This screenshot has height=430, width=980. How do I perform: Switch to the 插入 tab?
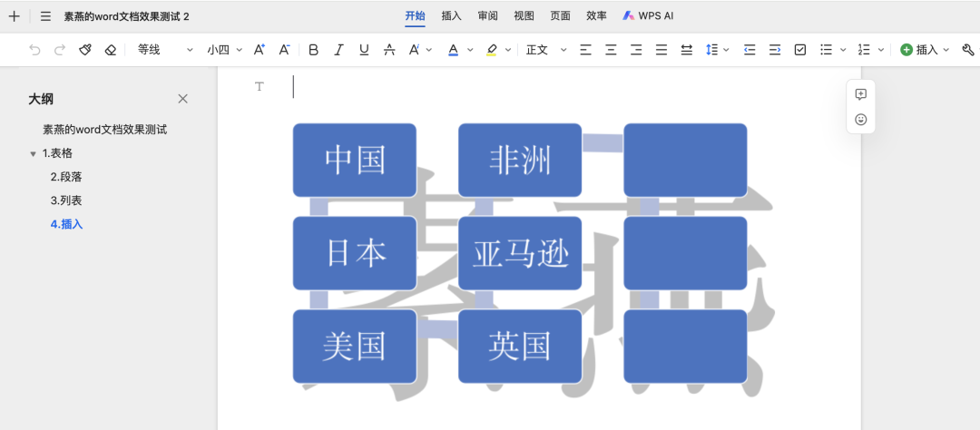coord(451,16)
